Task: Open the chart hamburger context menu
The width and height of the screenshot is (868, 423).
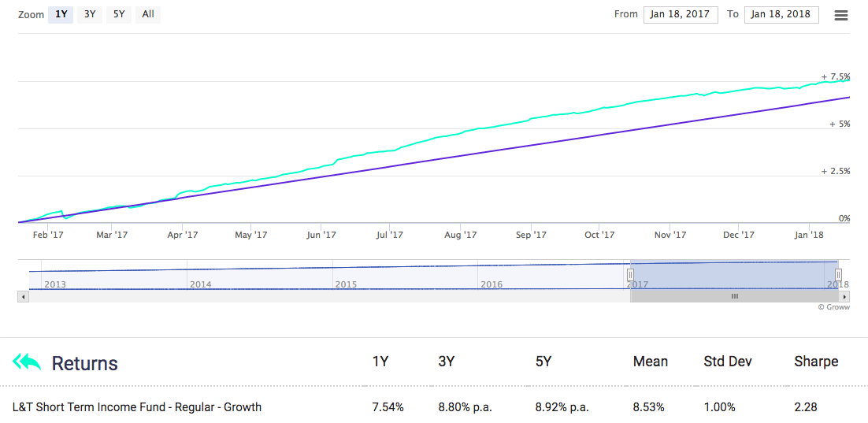Action: [841, 15]
